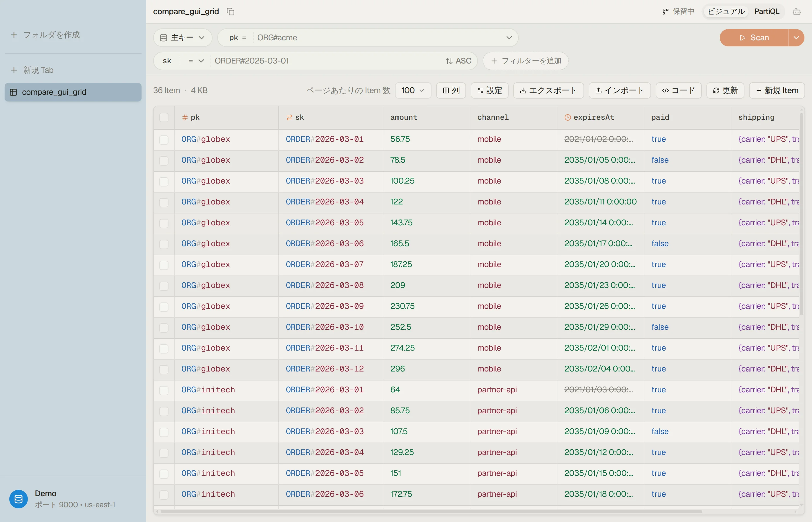This screenshot has width=812, height=522.
Task: Click the pk column header
Action: coord(226,117)
